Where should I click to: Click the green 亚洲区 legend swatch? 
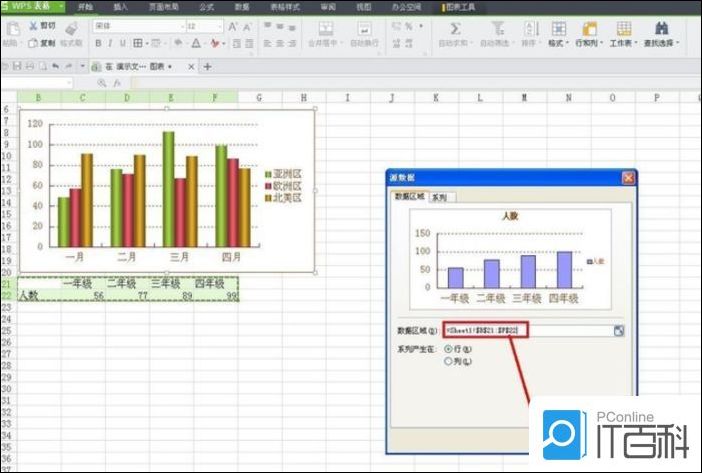268,174
